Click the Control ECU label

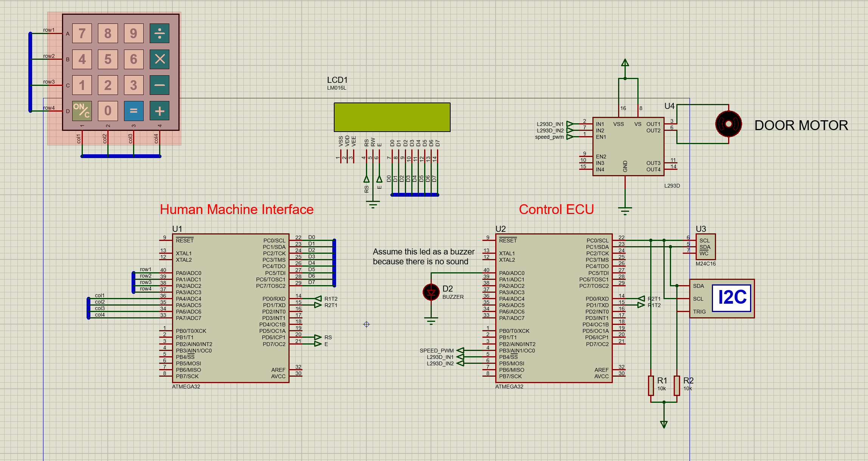[x=556, y=210]
